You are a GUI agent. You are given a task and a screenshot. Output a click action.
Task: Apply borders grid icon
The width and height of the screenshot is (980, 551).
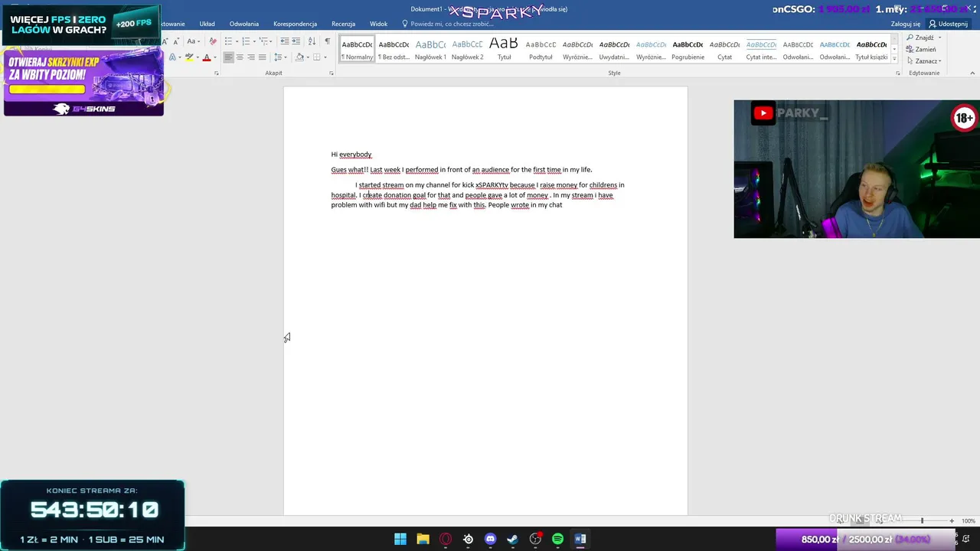coord(316,57)
